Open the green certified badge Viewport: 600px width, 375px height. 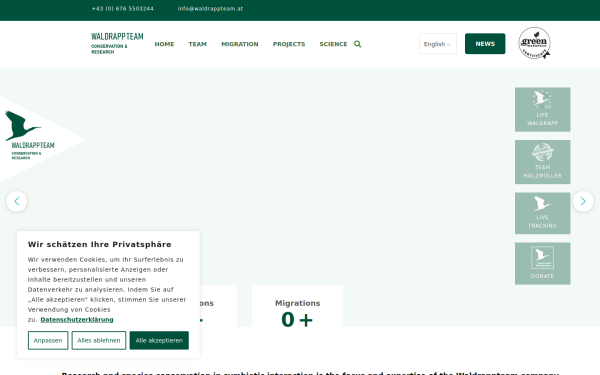(535, 43)
